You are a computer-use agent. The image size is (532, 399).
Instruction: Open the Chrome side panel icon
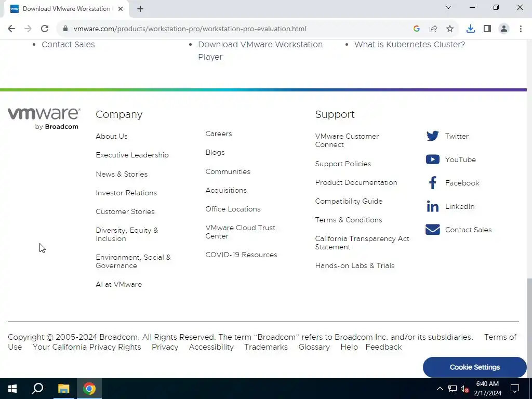pyautogui.click(x=487, y=29)
